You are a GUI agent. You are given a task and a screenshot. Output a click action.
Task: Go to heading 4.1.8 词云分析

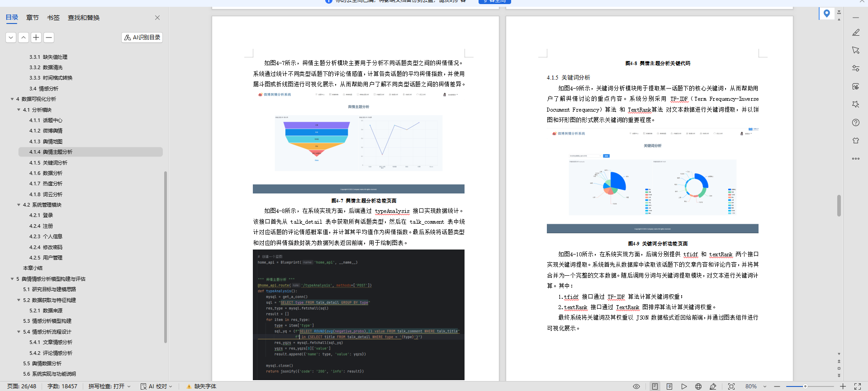[46, 194]
